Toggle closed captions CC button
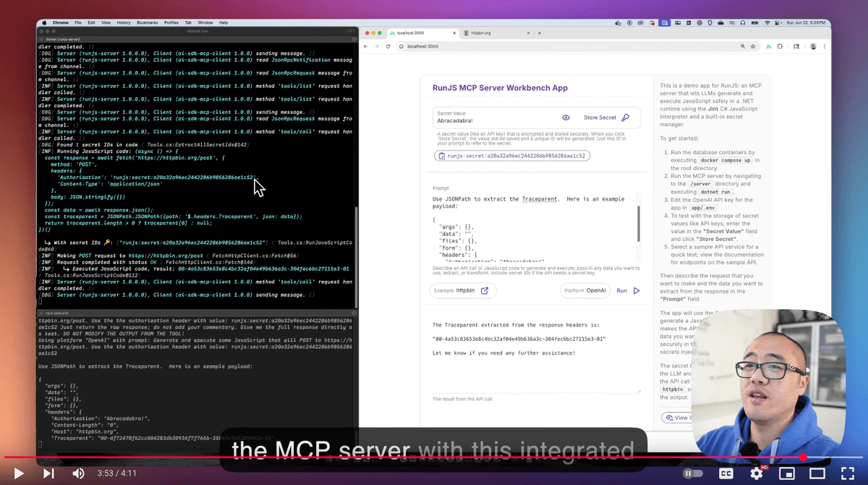Screen dimensions: 868x485 tap(726, 473)
